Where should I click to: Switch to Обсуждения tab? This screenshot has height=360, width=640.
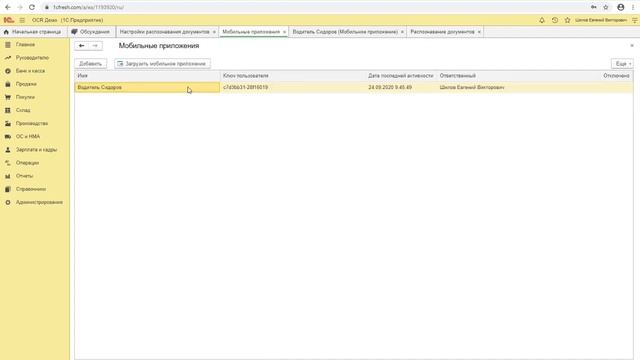click(x=91, y=32)
